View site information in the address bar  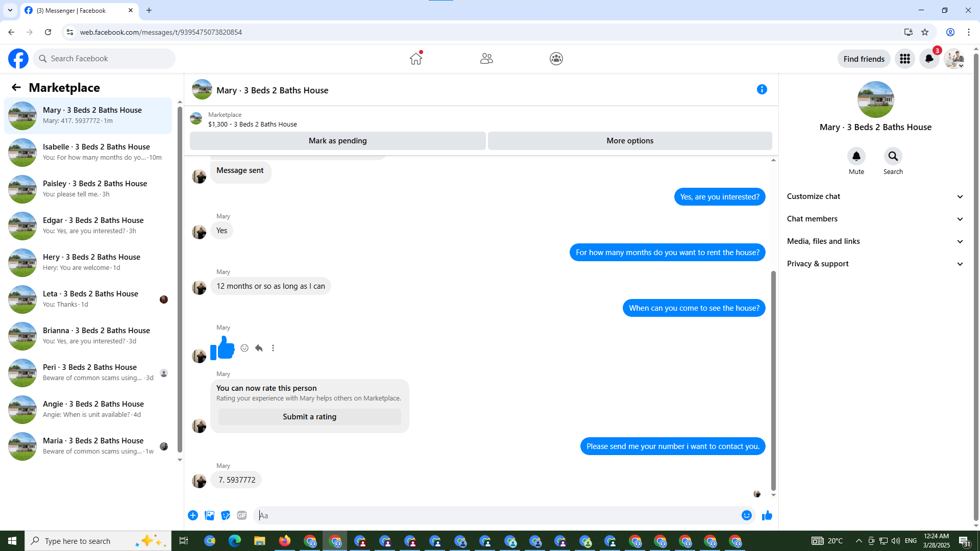(x=70, y=32)
